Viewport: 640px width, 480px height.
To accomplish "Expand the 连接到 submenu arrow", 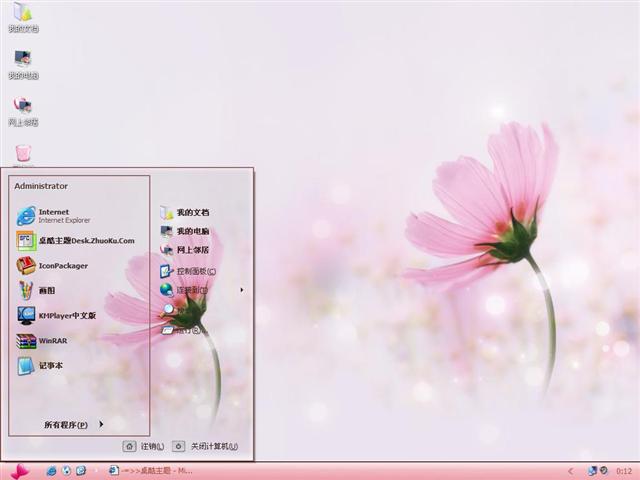I will coord(241,290).
